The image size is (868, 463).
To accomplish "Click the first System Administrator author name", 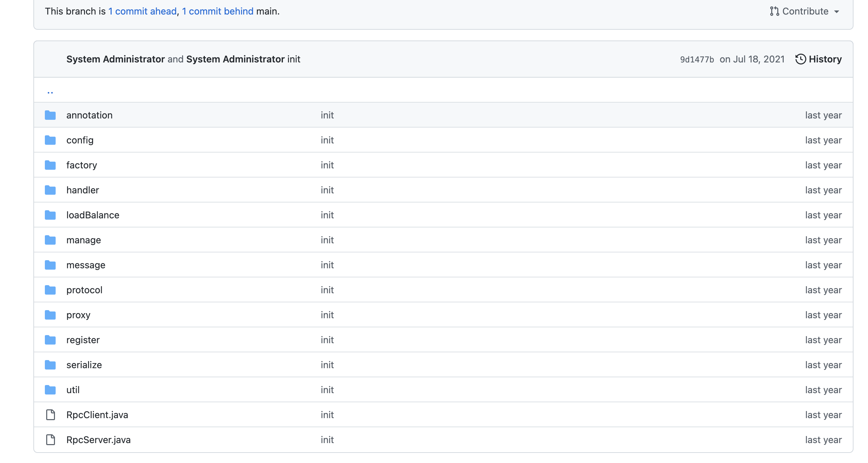I will tap(116, 59).
